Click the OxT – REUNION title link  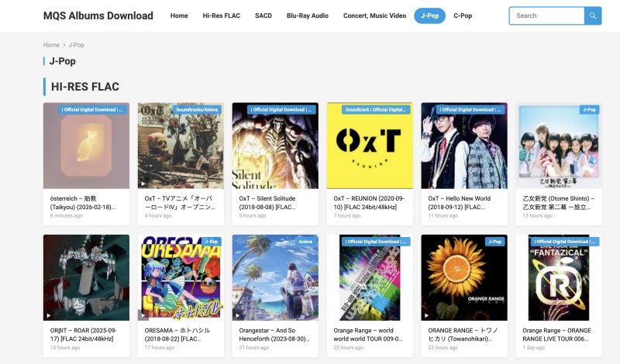coord(369,203)
